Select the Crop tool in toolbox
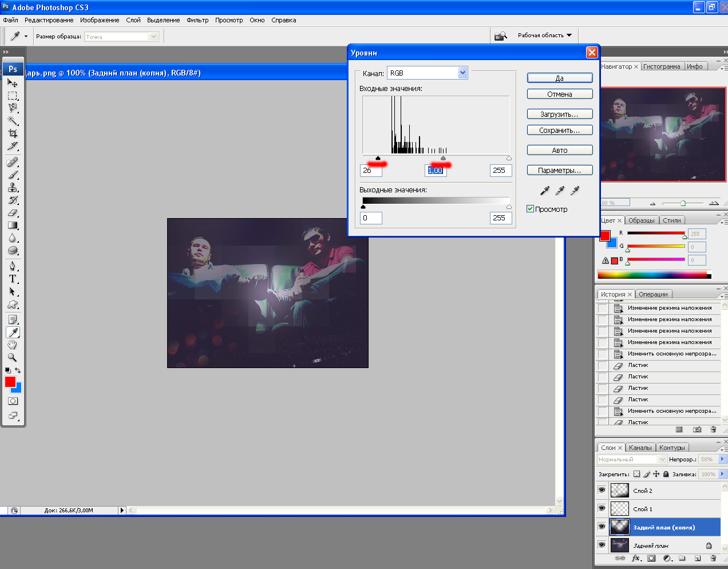Screen dimensions: 728x569 click(13, 133)
